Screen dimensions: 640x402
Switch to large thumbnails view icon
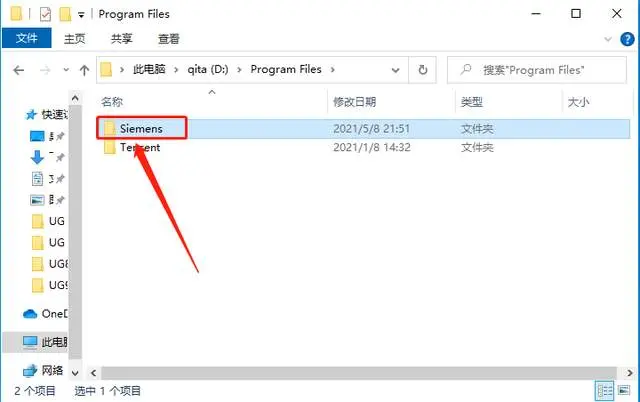(x=624, y=391)
